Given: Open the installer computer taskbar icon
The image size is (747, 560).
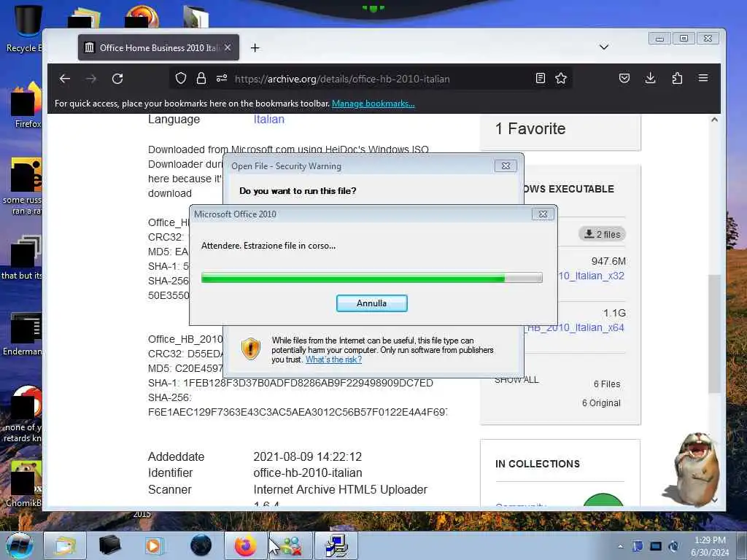Looking at the screenshot, I should point(336,545).
